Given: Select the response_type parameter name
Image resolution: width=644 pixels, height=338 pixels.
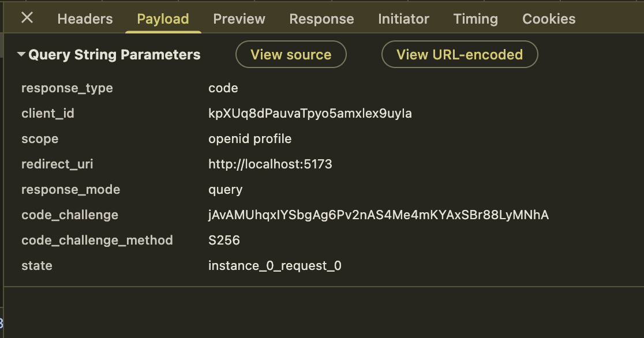Looking at the screenshot, I should point(67,88).
